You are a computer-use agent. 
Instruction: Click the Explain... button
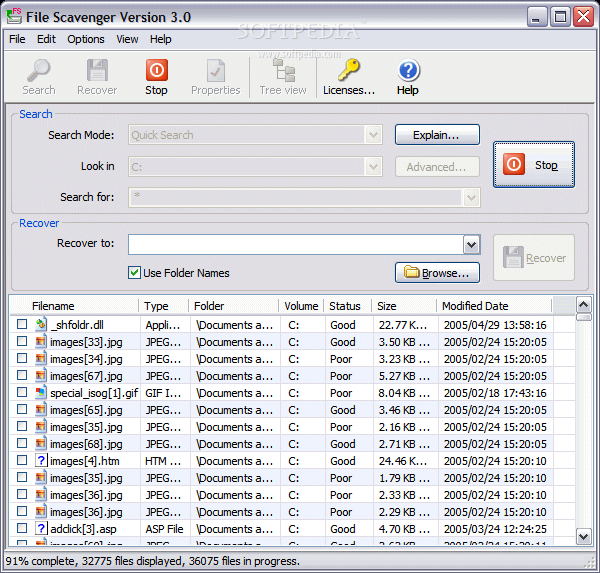437,135
